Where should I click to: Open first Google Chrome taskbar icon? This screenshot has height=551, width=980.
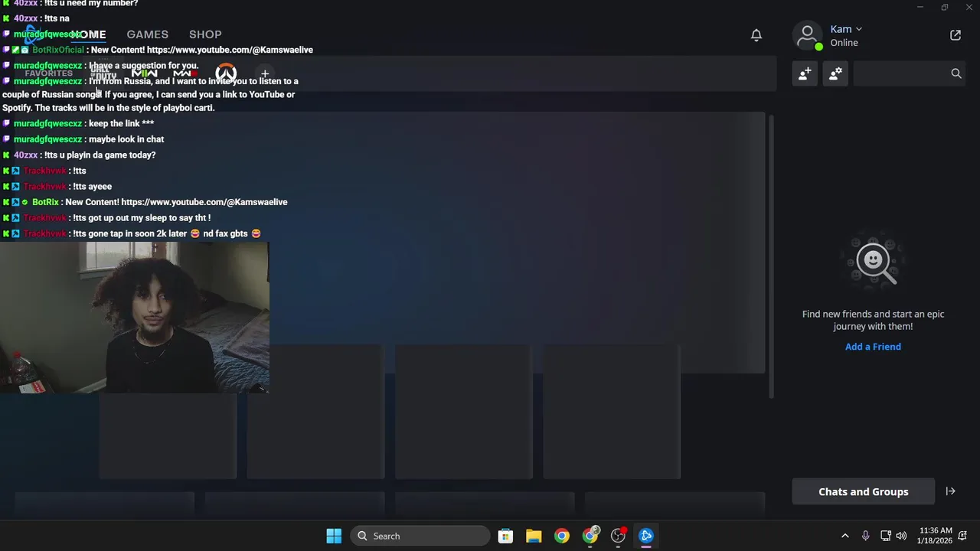tap(562, 536)
